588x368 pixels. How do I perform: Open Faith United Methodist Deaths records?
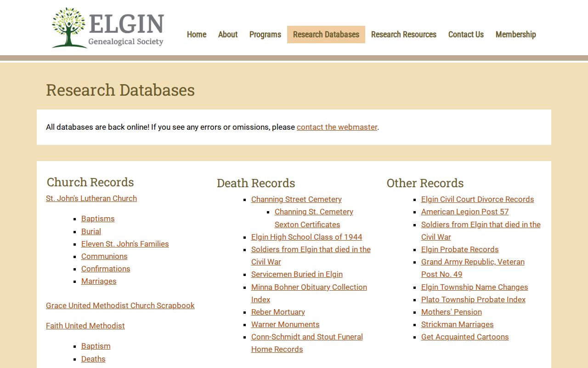point(93,359)
